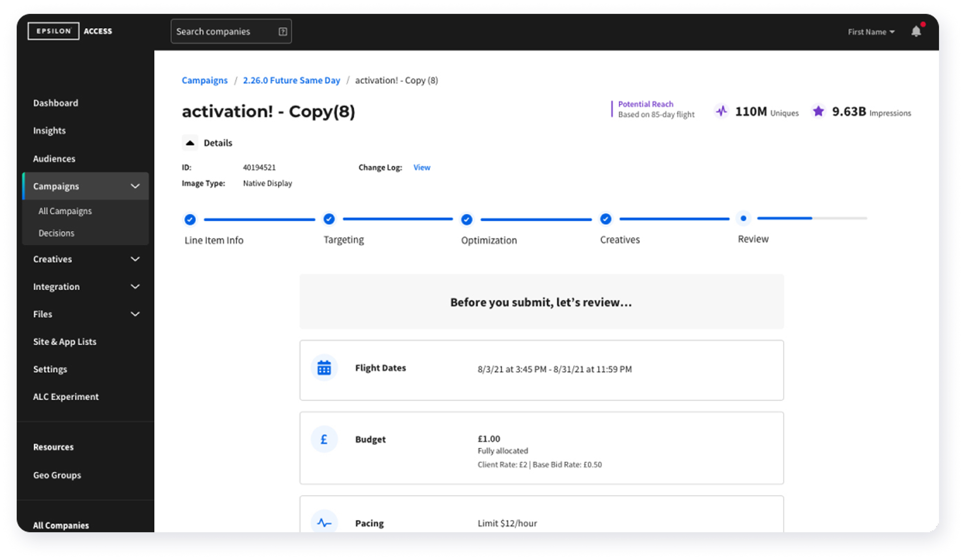Expand the Integration sidebar chevron

(135, 287)
